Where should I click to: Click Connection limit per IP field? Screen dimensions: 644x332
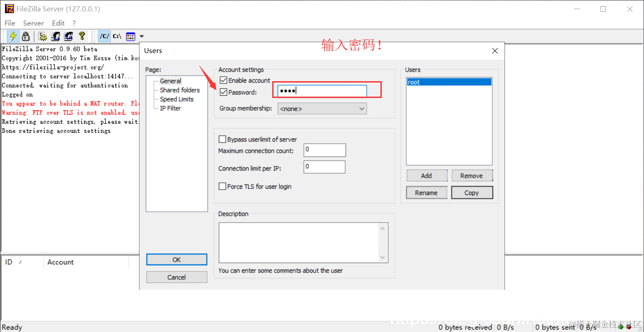pyautogui.click(x=325, y=167)
